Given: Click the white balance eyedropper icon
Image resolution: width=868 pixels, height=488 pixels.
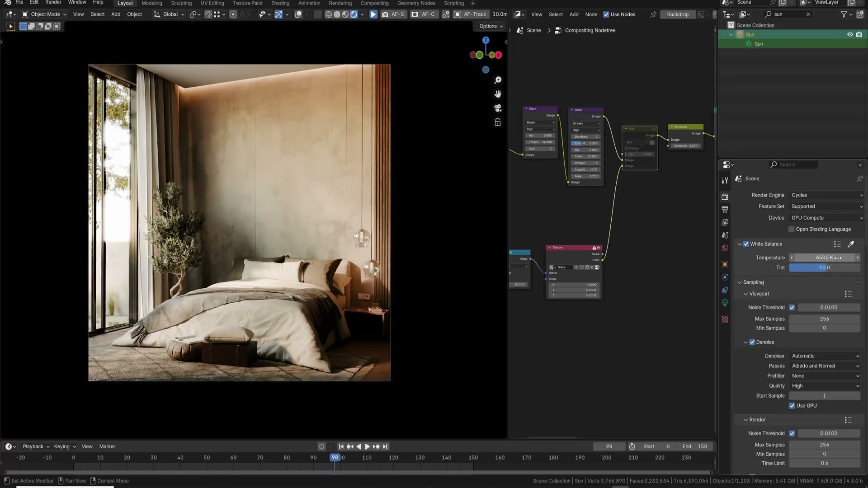Looking at the screenshot, I should click(851, 244).
